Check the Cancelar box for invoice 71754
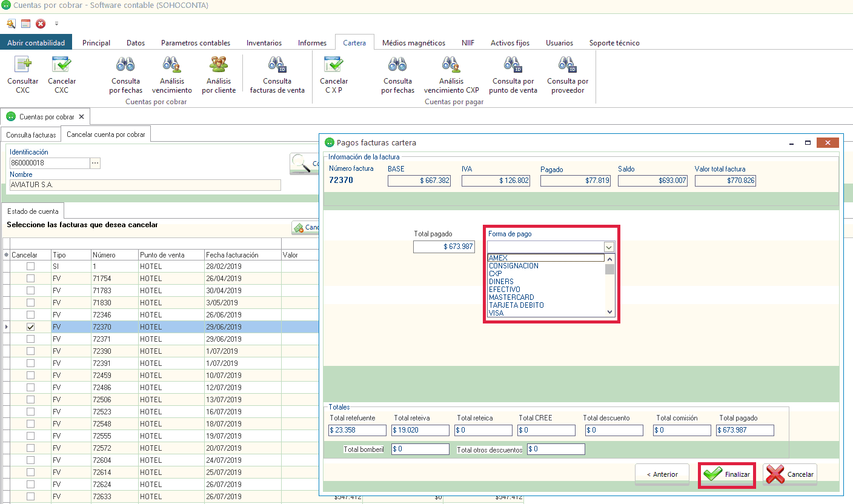The image size is (853, 504). [x=30, y=279]
